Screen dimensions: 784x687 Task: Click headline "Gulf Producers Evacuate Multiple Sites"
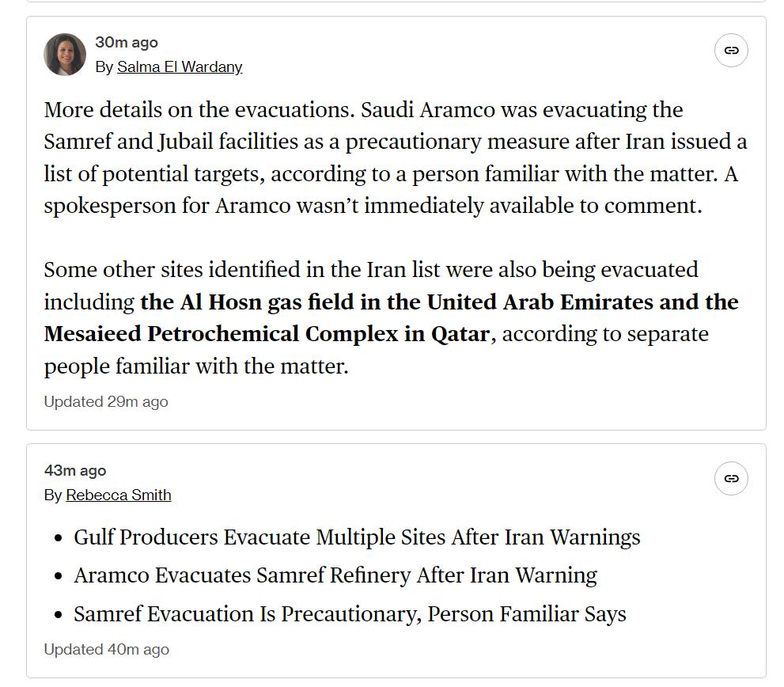point(357,537)
